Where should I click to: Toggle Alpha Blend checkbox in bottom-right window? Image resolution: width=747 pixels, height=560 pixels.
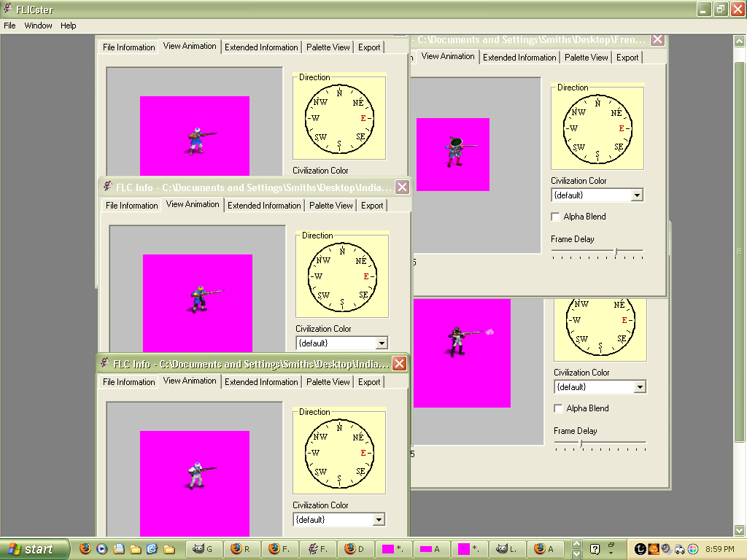pos(559,408)
